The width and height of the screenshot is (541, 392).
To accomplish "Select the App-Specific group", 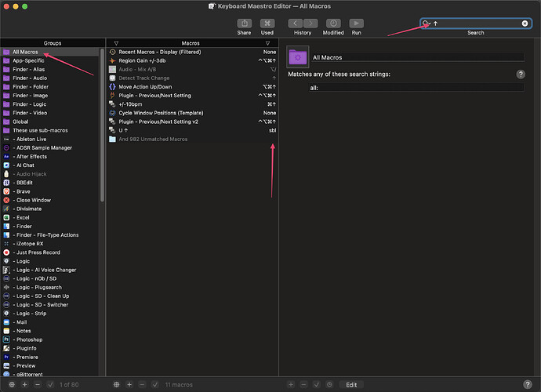I will (x=49, y=60).
